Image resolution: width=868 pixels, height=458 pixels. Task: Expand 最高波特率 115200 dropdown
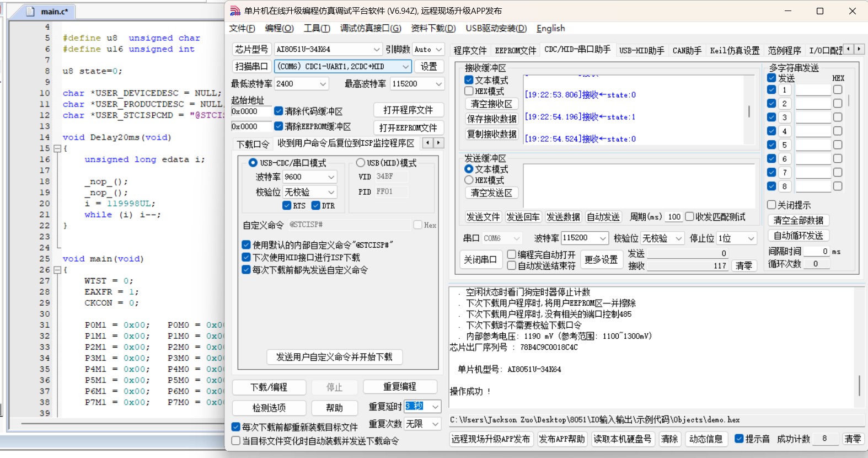click(x=438, y=84)
